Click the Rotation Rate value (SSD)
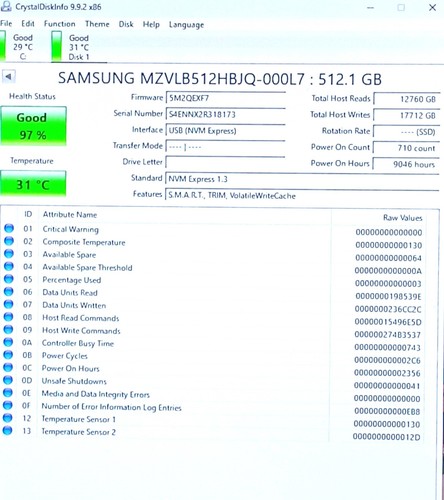The height and width of the screenshot is (500, 444). tap(406, 132)
